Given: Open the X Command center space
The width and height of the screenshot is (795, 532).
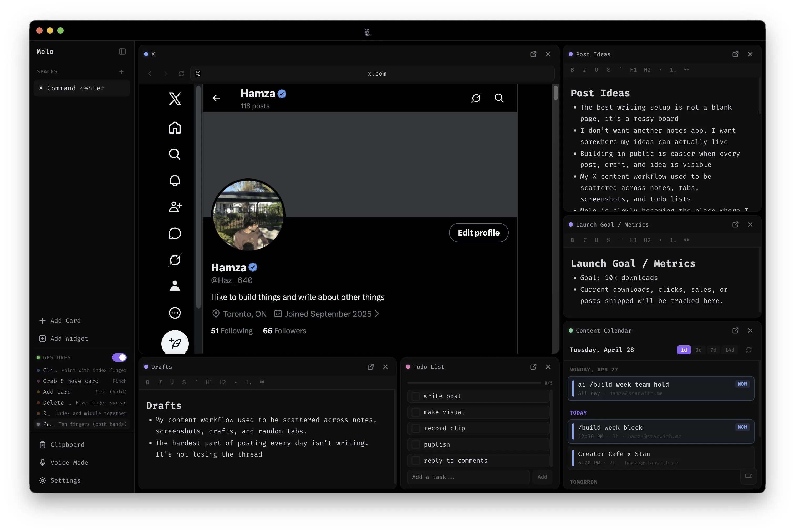Looking at the screenshot, I should 82,88.
